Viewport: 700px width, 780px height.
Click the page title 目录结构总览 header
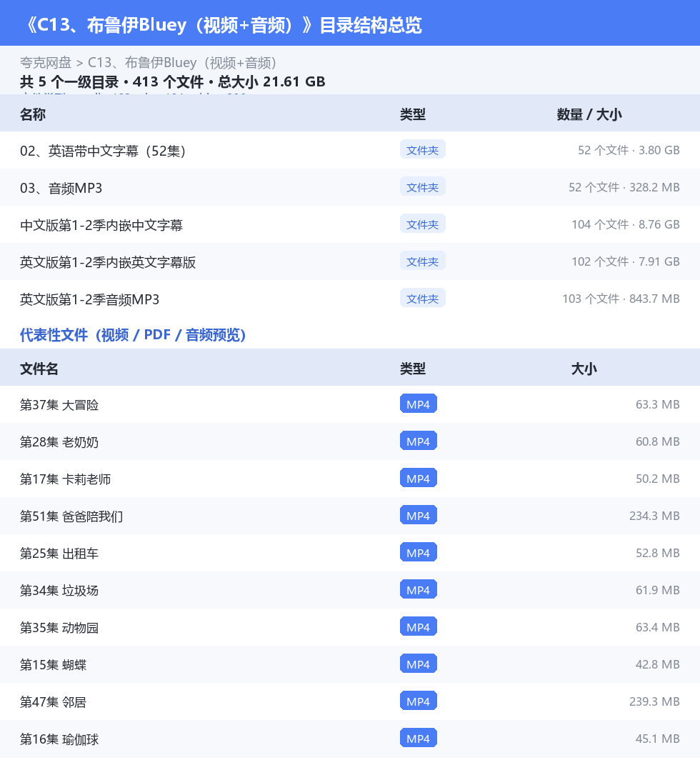224,25
